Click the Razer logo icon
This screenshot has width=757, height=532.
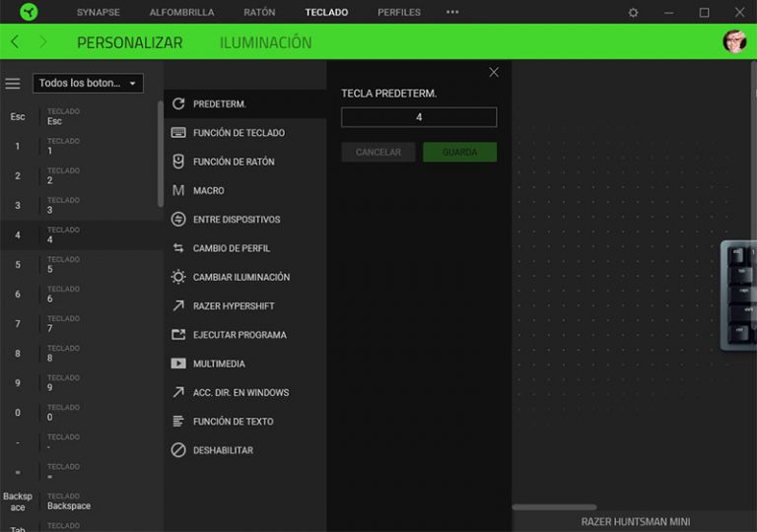point(29,12)
